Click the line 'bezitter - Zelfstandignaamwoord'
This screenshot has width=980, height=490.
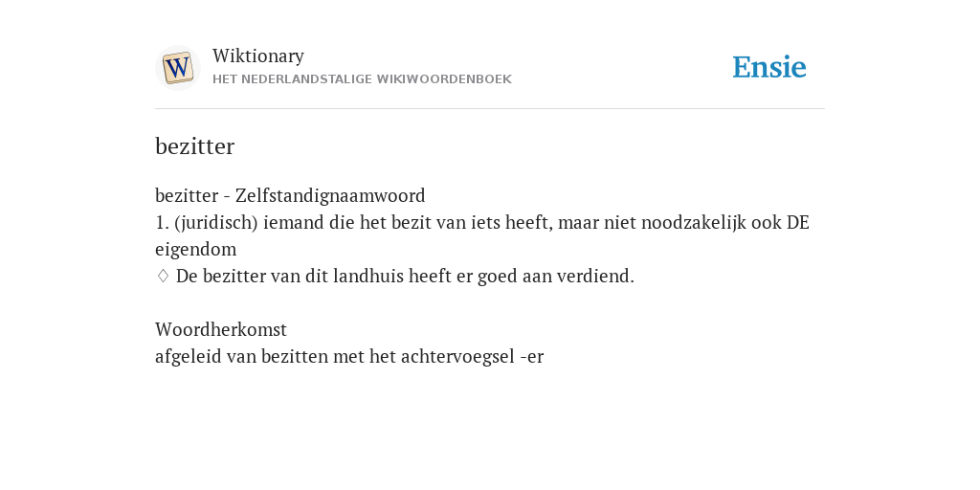point(290,195)
